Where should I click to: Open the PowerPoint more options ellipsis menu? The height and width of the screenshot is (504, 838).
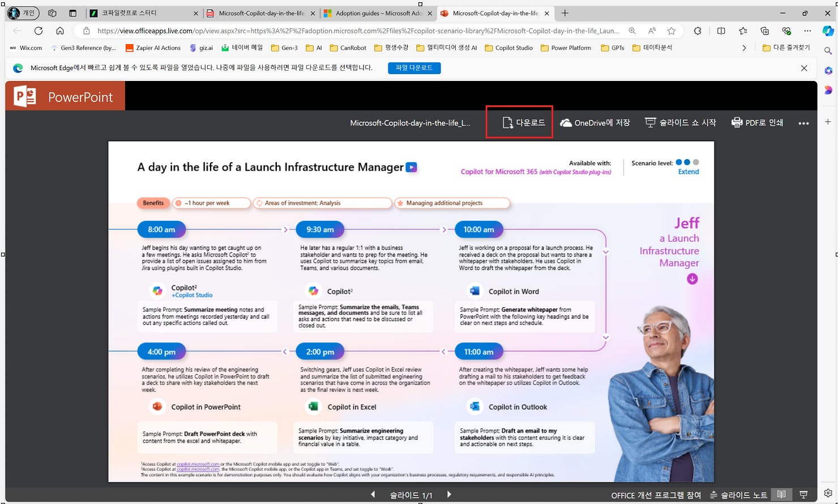click(x=804, y=122)
